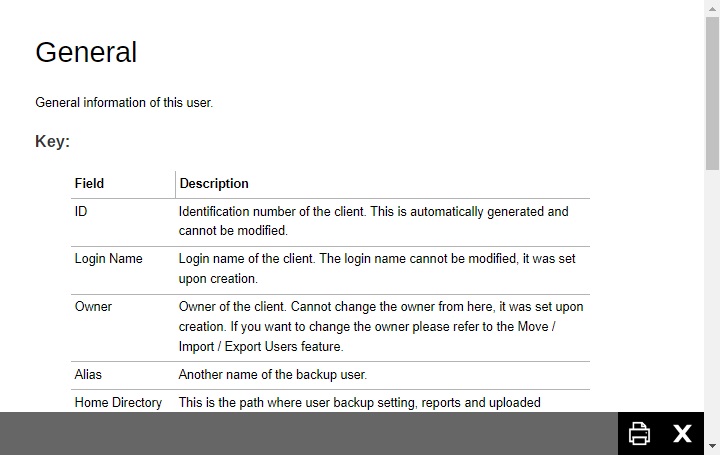Click the General page heading
Screen dimensions: 720x455
tap(86, 52)
